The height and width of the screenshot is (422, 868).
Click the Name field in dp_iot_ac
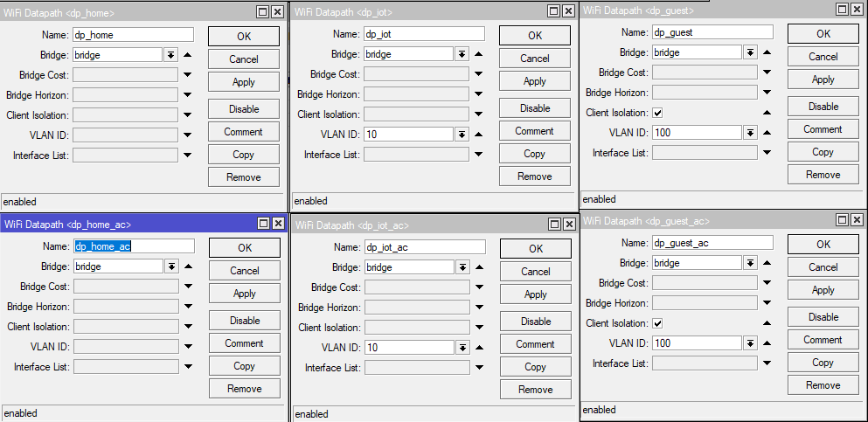click(x=424, y=247)
